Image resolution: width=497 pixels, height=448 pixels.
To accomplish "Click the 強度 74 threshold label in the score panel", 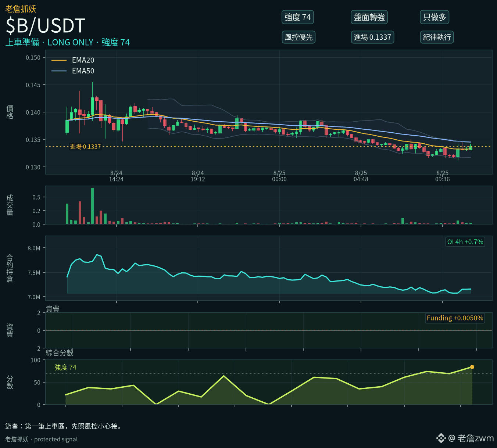I will (65, 368).
